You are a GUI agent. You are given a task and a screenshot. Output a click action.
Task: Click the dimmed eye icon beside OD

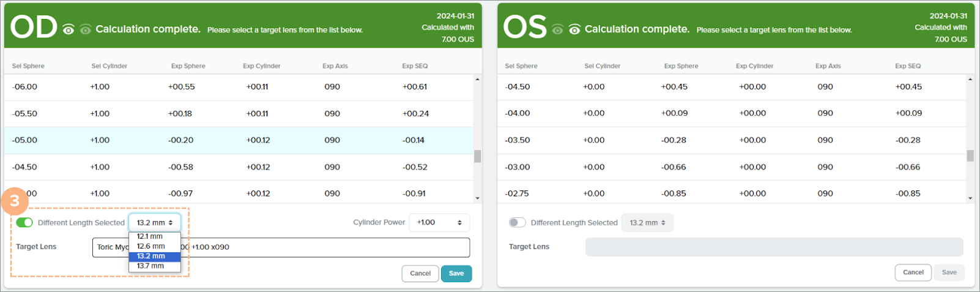85,29
